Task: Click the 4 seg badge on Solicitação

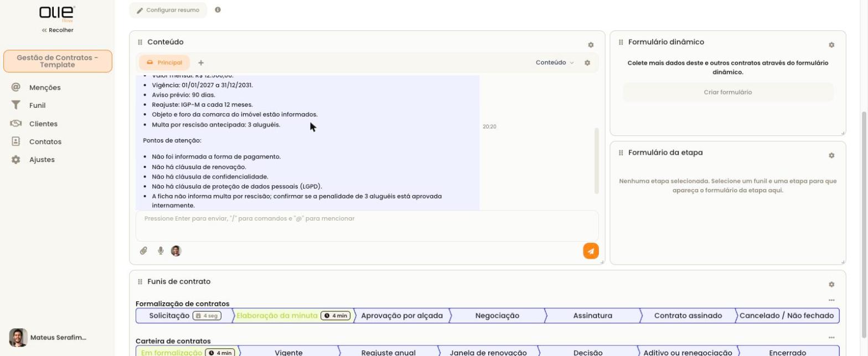Action: click(206, 316)
